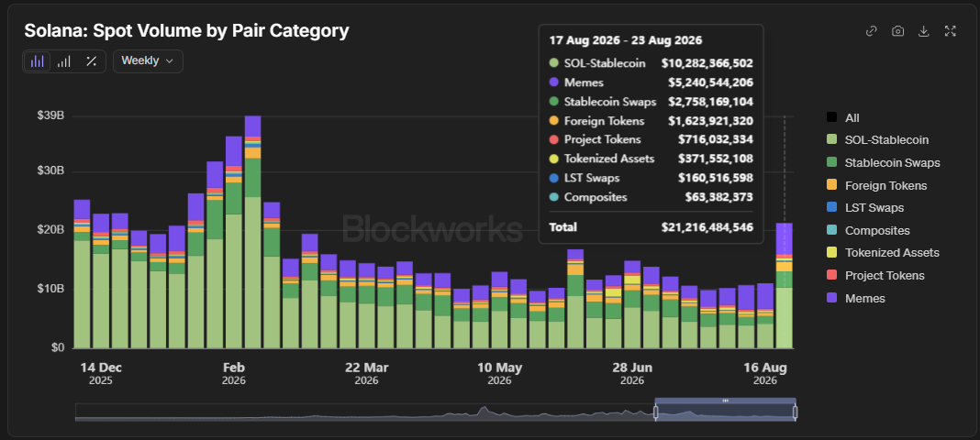Toggle Memes series in legend
Screen dimensions: 980x440
[855, 298]
